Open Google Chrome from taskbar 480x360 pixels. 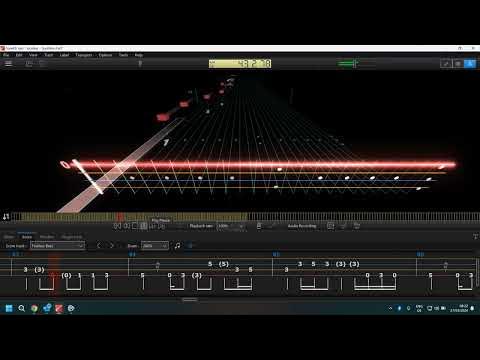pos(34,308)
